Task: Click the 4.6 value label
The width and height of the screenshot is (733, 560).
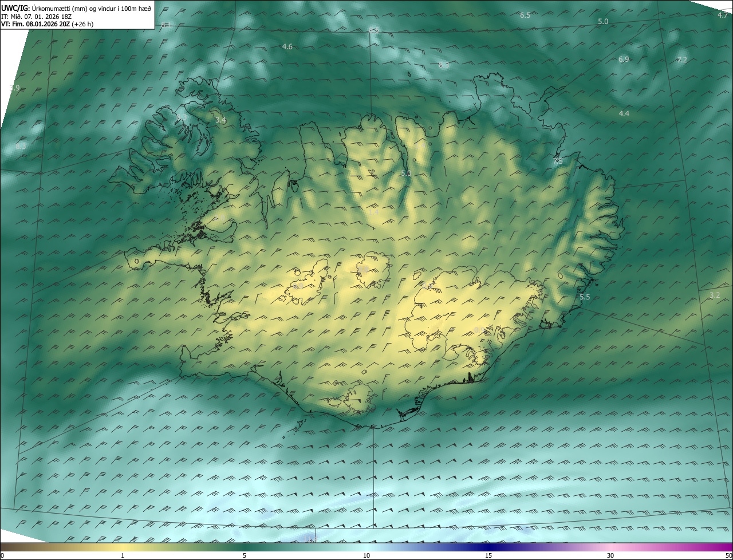Action: point(287,47)
